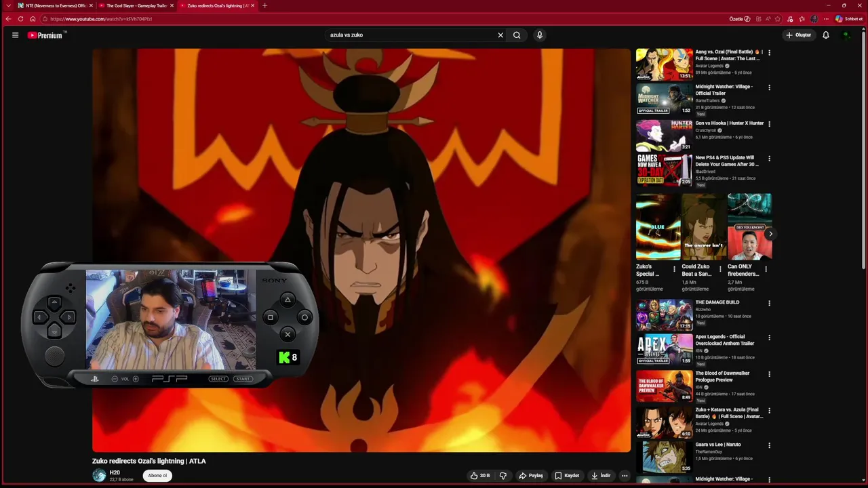Viewport: 868px width, 488px height.
Task: Open options for Aang vs. Ozai video
Action: tap(769, 53)
